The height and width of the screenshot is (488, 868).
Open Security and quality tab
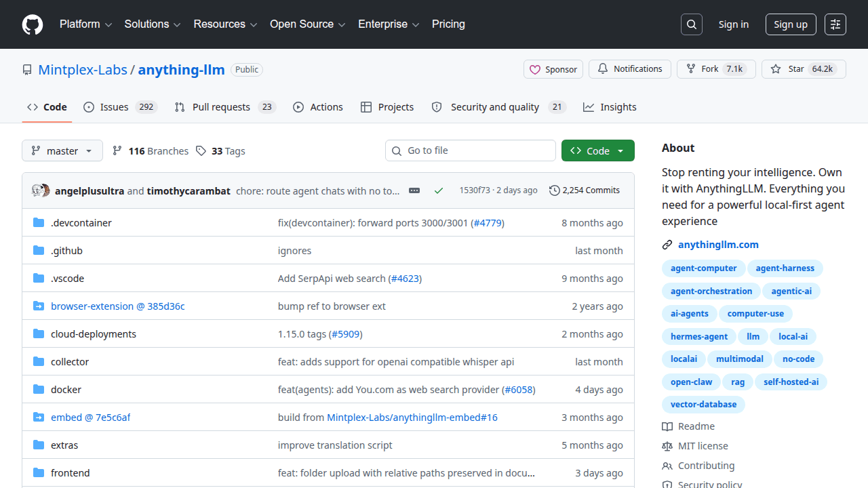click(498, 107)
